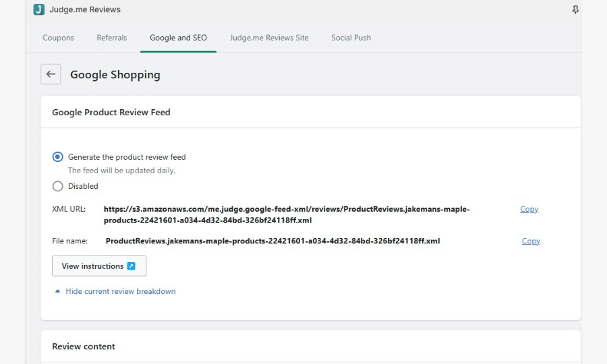Open View instructions in new window
607x364 pixels.
98,266
